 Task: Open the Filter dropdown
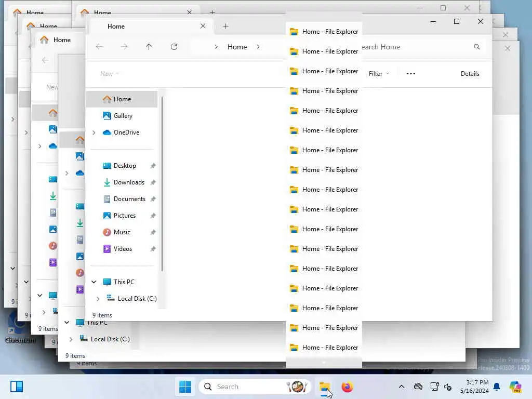tap(379, 74)
